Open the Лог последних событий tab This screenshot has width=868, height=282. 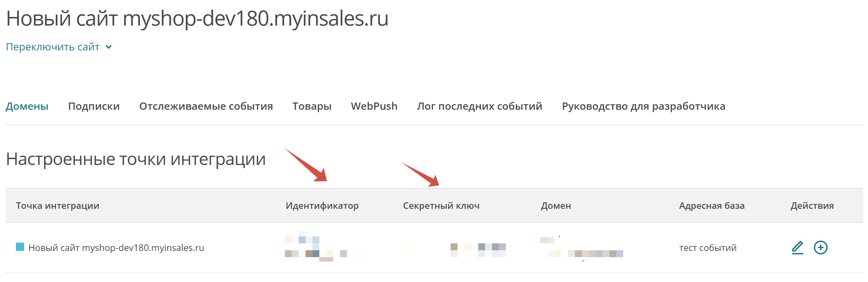click(480, 106)
